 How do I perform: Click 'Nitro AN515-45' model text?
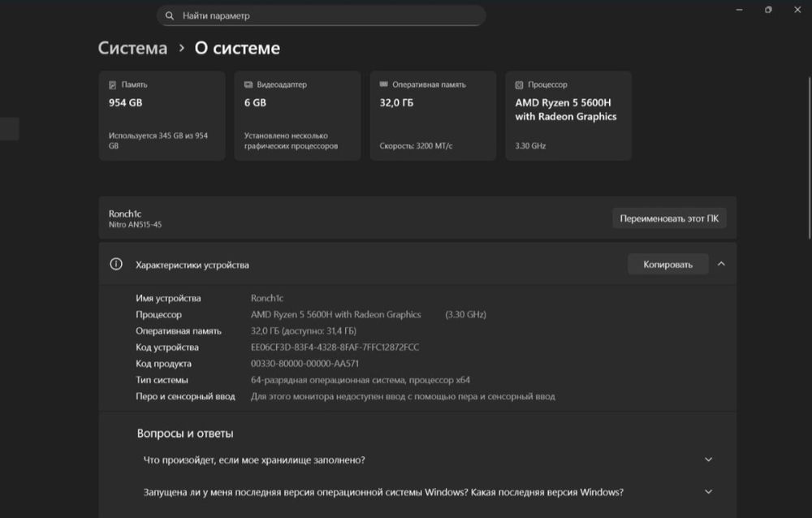click(x=135, y=225)
